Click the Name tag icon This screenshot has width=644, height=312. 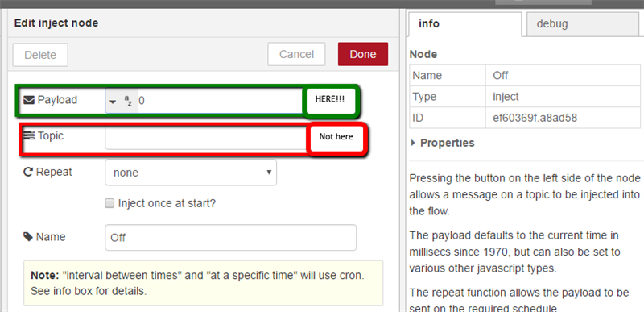pyautogui.click(x=28, y=237)
